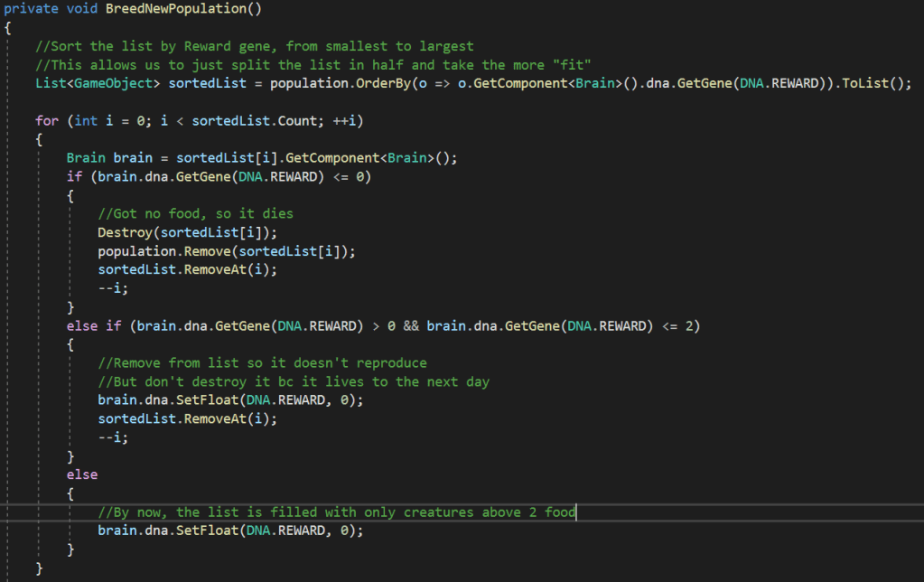Click the for loop keyword
This screenshot has height=582, width=924.
pyautogui.click(x=47, y=120)
